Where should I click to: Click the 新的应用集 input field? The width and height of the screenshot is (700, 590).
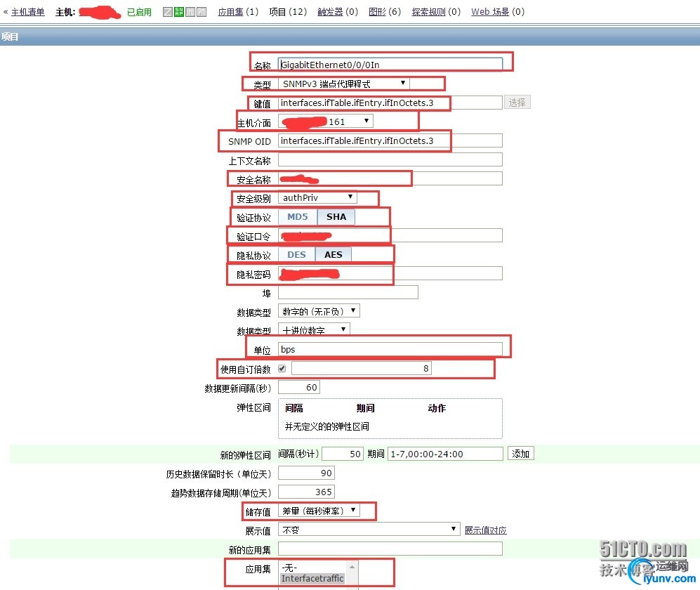pos(390,549)
